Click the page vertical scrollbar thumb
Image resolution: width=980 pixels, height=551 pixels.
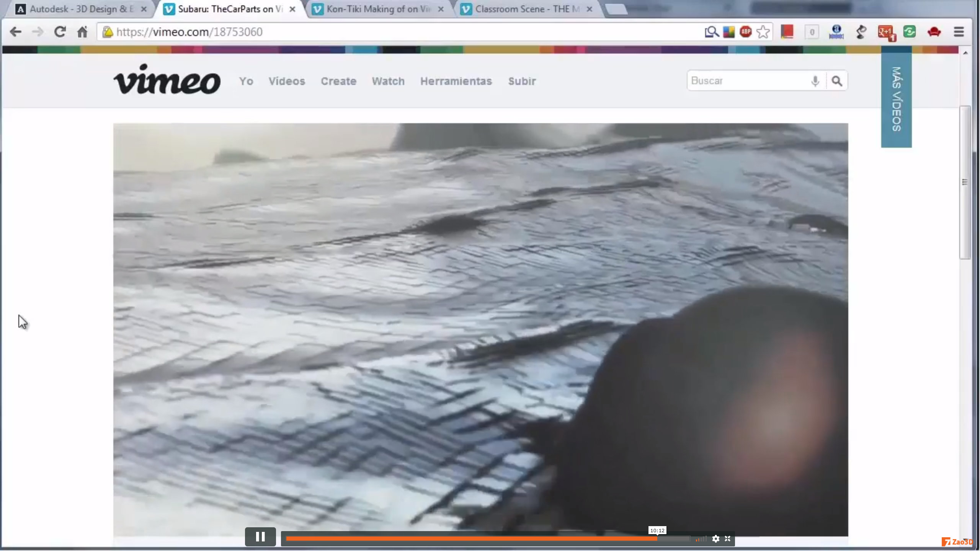pos(965,183)
